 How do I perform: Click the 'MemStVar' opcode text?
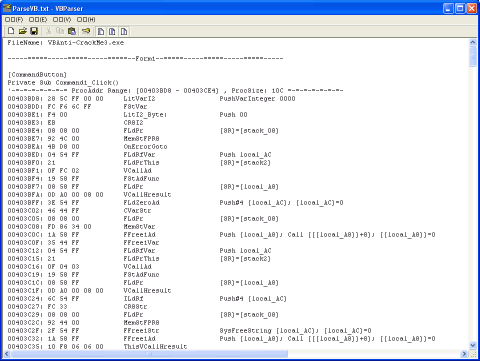click(139, 227)
